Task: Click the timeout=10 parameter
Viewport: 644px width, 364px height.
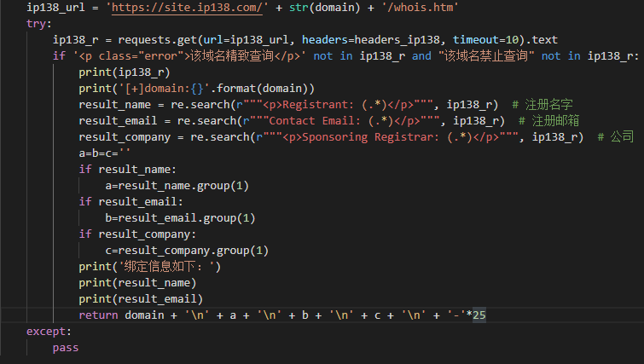Action: (x=485, y=40)
